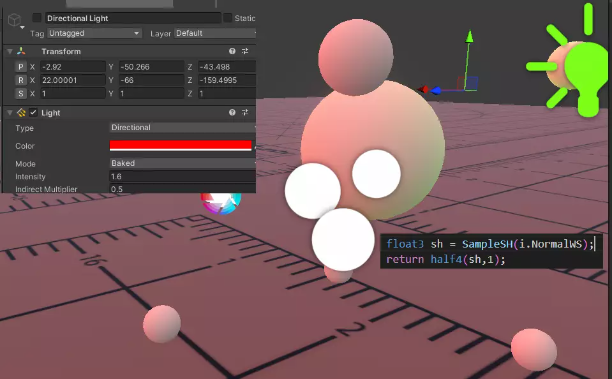Screen dimensions: 612x379
Task: Click the Transform component icon
Action: 21,51
